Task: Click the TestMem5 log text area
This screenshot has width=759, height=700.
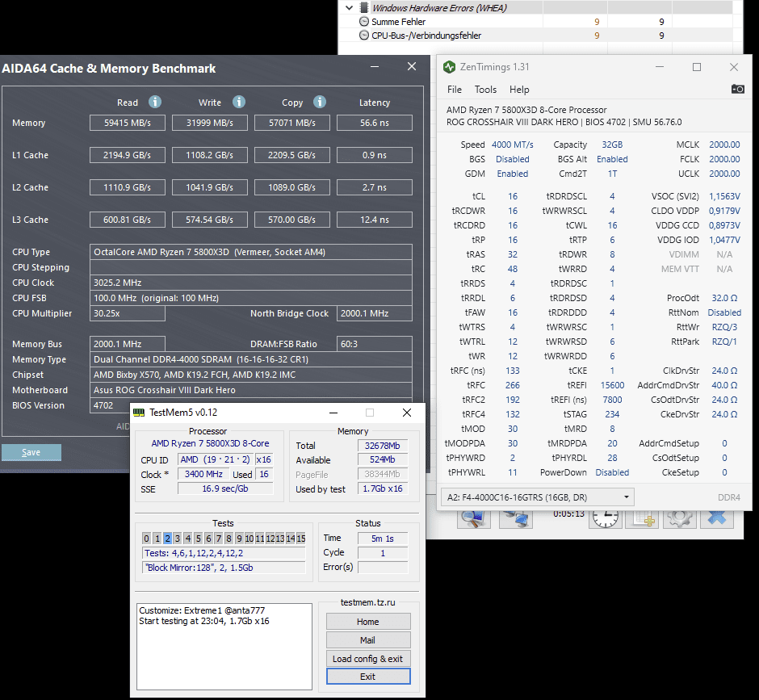Action: pos(224,646)
